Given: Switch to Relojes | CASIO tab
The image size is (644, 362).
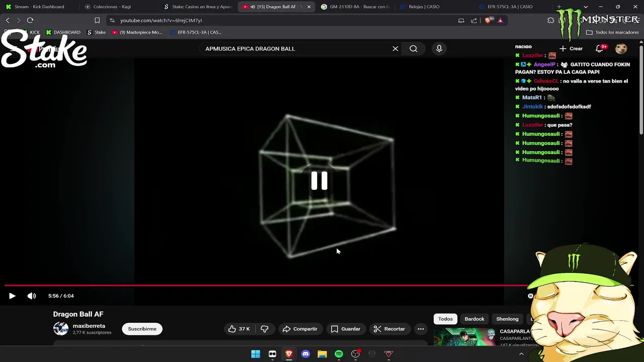Looking at the screenshot, I should point(424,7).
